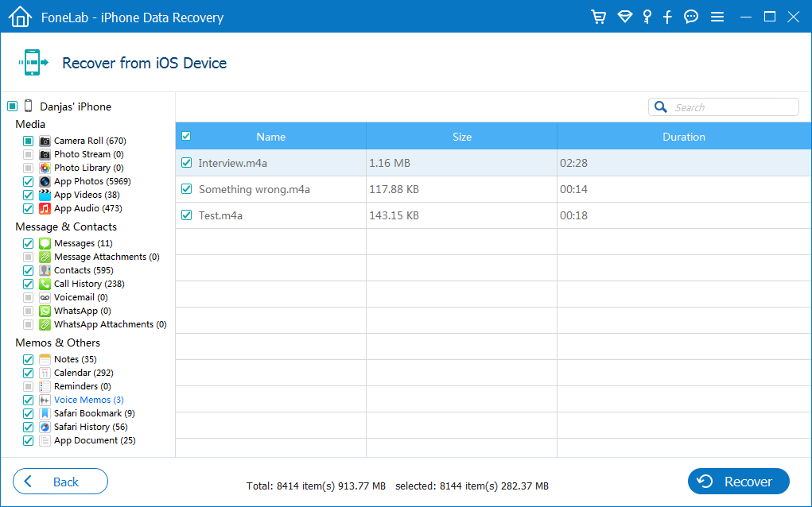Uncheck the Interview.m4a checkbox
The width and height of the screenshot is (812, 507).
pos(187,163)
